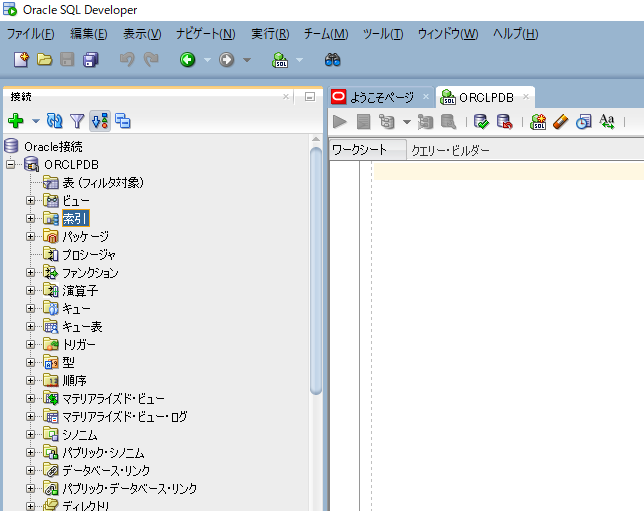Click the green Back navigation arrow
Screen dimensions: 644x511
pyautogui.click(x=187, y=60)
